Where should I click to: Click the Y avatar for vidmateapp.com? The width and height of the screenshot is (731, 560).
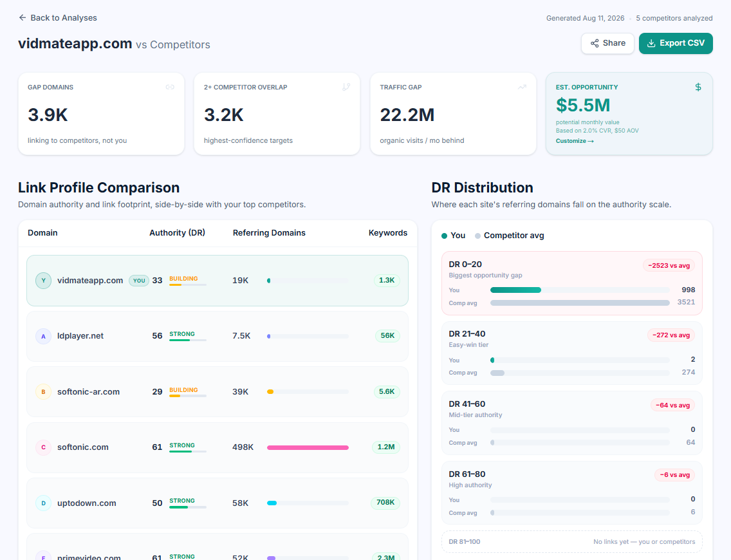(x=43, y=280)
